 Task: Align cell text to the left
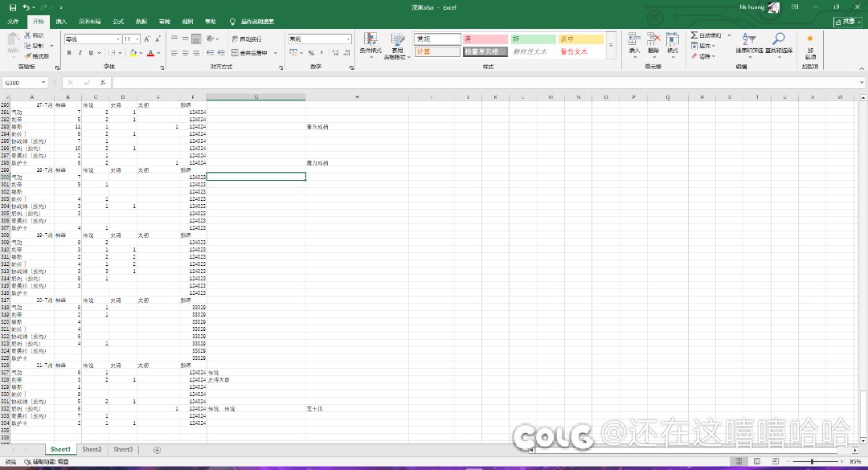[x=174, y=53]
